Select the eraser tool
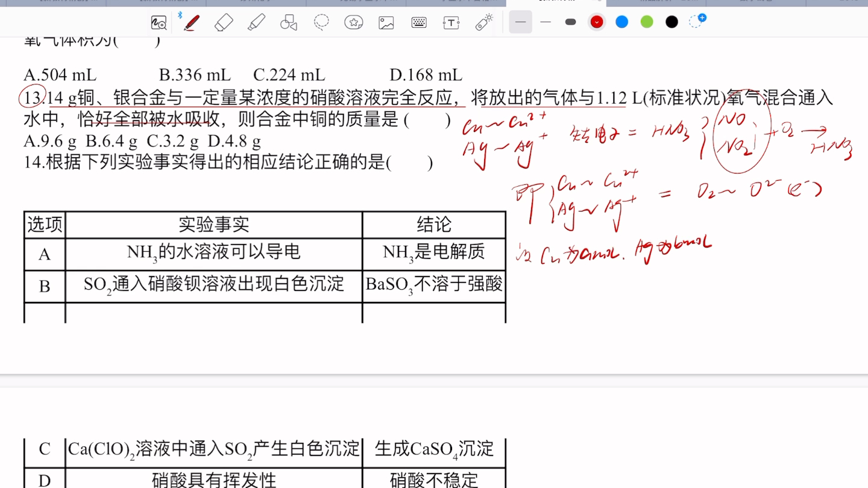Image resolution: width=868 pixels, height=488 pixels. click(224, 22)
